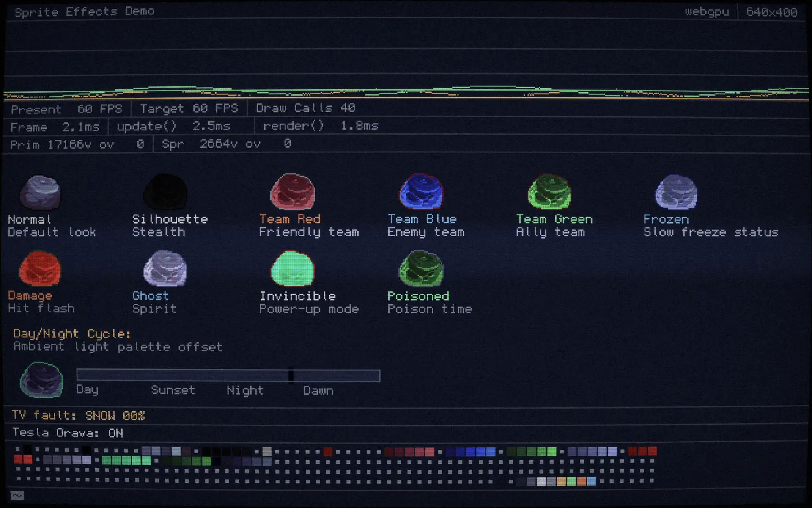The height and width of the screenshot is (508, 812).
Task: Click the Team Green ally sprite
Action: coord(549,192)
